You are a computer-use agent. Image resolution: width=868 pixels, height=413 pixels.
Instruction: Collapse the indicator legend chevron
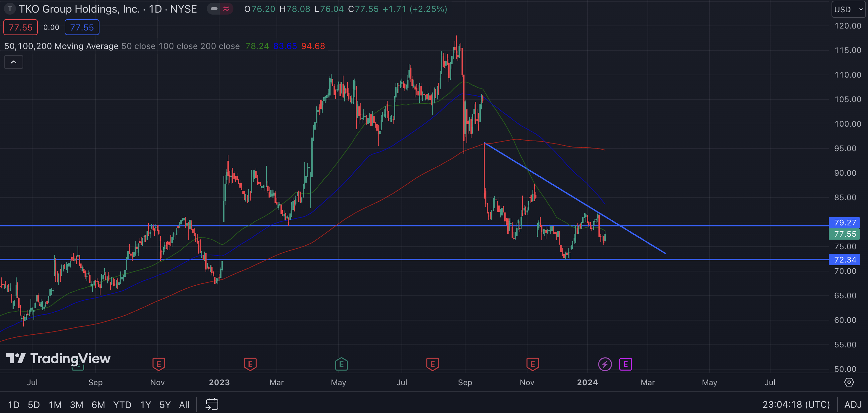pos(14,62)
